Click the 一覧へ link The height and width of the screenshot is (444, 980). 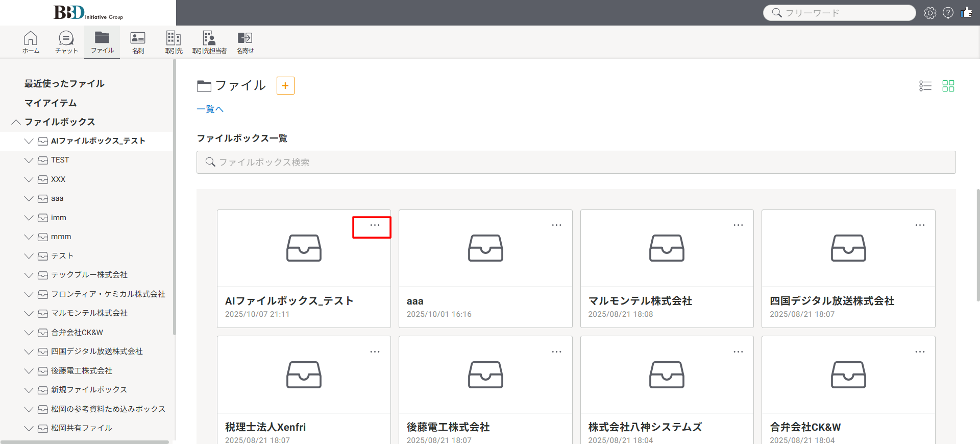pos(210,109)
